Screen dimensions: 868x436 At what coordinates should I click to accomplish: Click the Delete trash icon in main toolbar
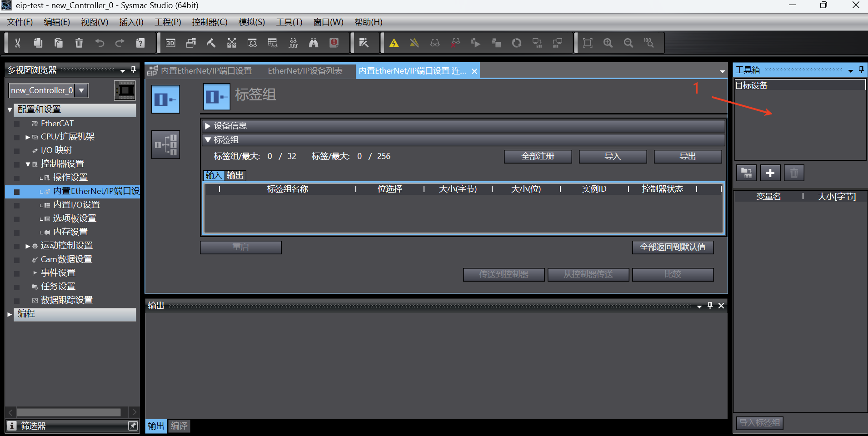79,43
